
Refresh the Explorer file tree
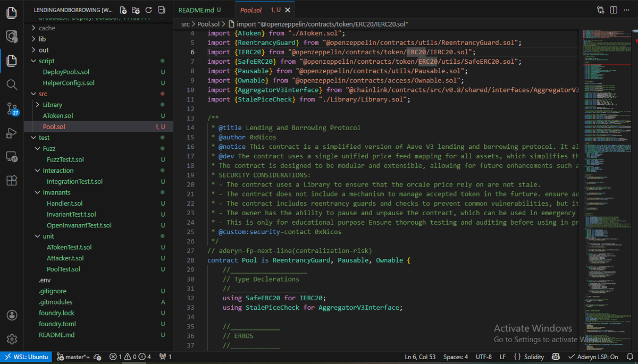148,10
